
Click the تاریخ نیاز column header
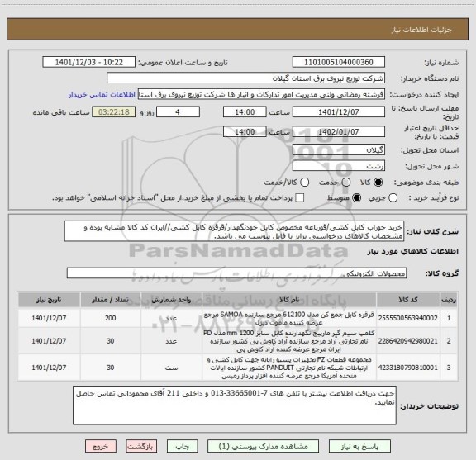pyautogui.click(x=49, y=300)
